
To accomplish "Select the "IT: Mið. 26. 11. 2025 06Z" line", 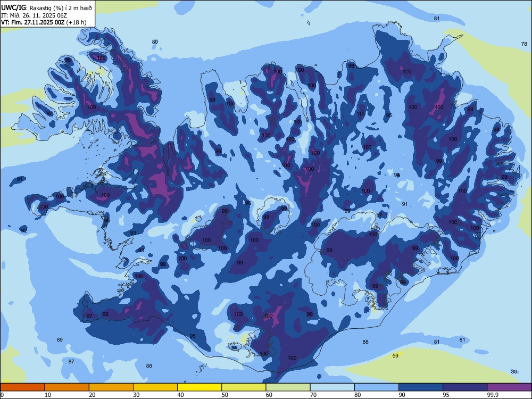I will (34, 15).
